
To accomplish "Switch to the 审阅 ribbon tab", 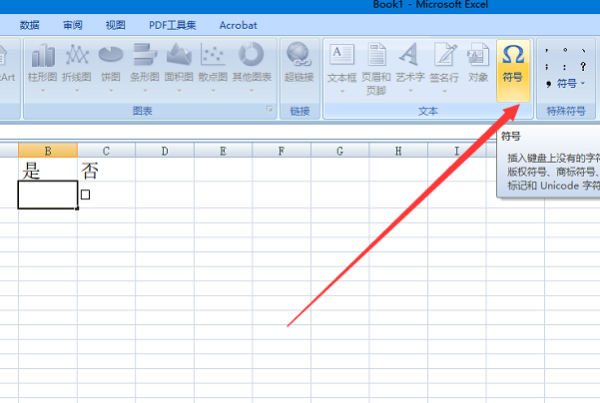I will (x=73, y=25).
